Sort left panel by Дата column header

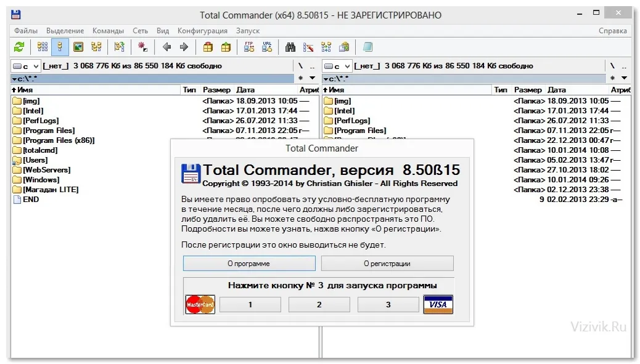(245, 90)
